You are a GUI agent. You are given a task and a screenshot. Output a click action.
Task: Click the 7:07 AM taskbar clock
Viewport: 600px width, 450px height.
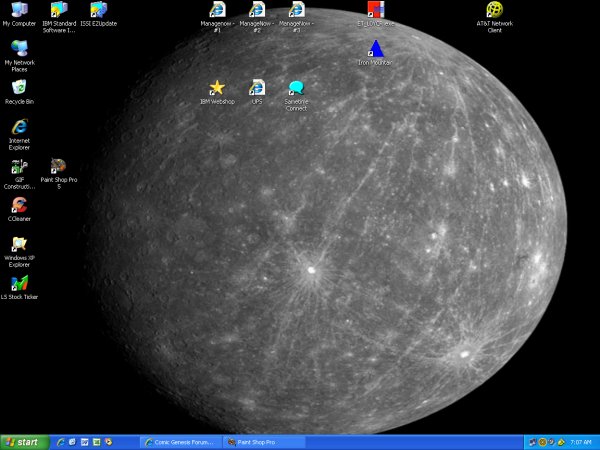[580, 442]
